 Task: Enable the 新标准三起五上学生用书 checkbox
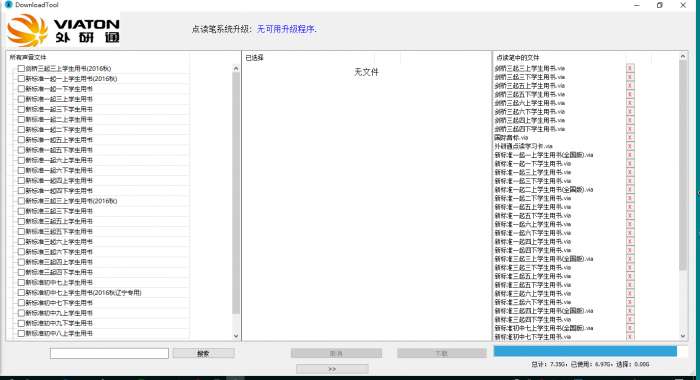click(21, 221)
